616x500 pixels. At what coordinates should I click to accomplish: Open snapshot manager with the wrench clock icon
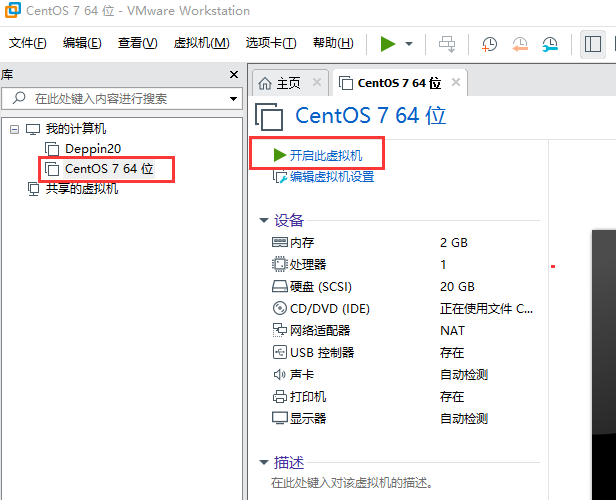[x=550, y=44]
